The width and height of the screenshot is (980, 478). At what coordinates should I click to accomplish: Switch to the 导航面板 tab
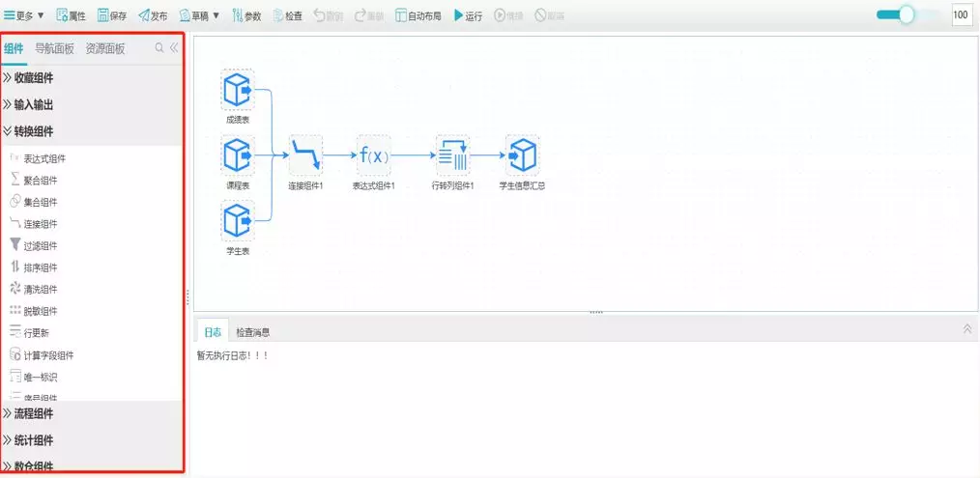54,48
